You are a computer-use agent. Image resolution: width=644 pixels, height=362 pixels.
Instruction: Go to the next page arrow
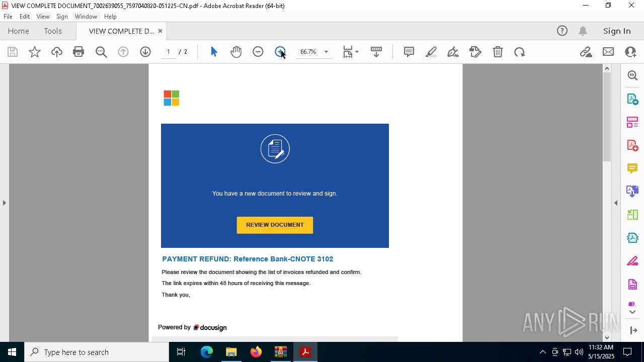pyautogui.click(x=145, y=52)
